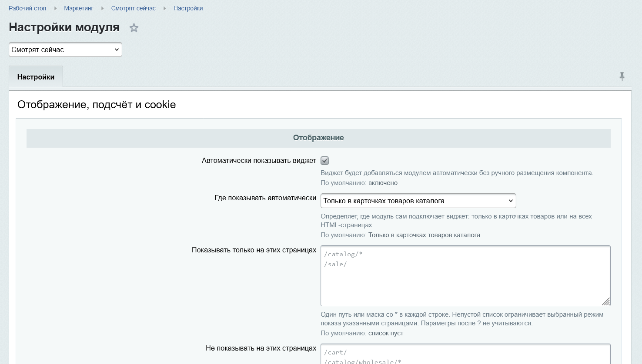The width and height of the screenshot is (642, 364).
Task: Focus the Не показывать на этих страницах textarea
Action: [465, 354]
